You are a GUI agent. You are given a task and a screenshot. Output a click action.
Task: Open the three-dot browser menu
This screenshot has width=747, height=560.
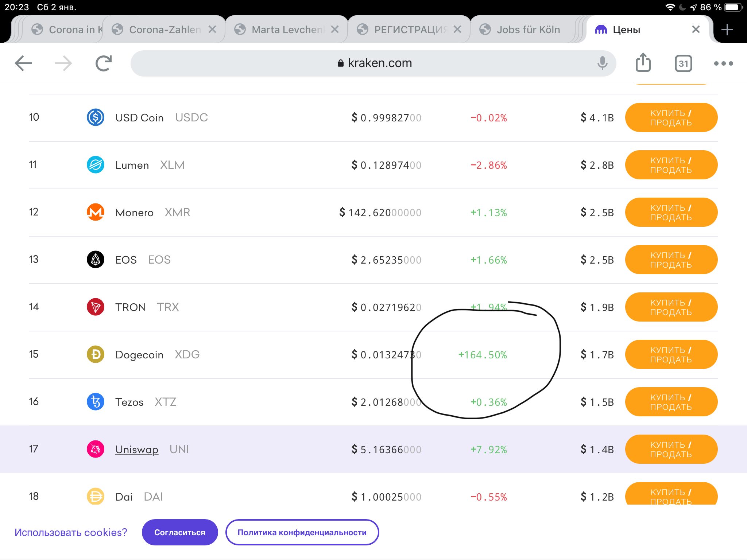click(x=723, y=63)
